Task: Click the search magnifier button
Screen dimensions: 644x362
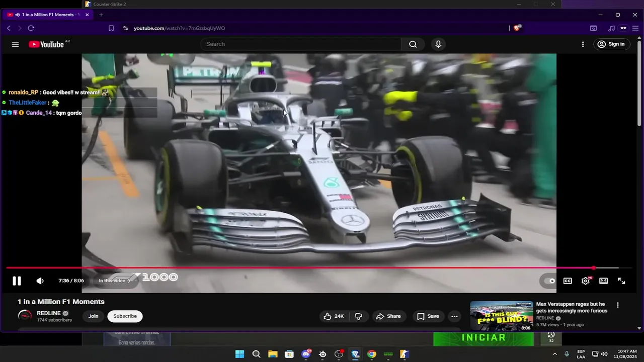Action: [x=413, y=44]
